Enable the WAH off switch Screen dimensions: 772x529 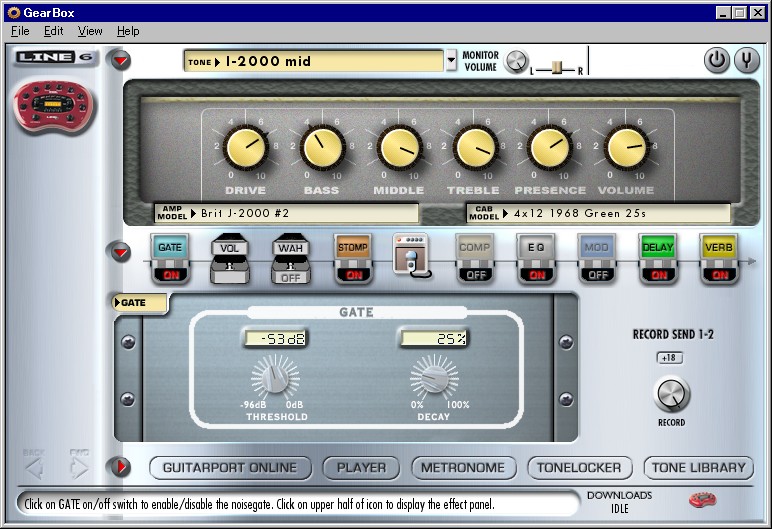[x=290, y=277]
